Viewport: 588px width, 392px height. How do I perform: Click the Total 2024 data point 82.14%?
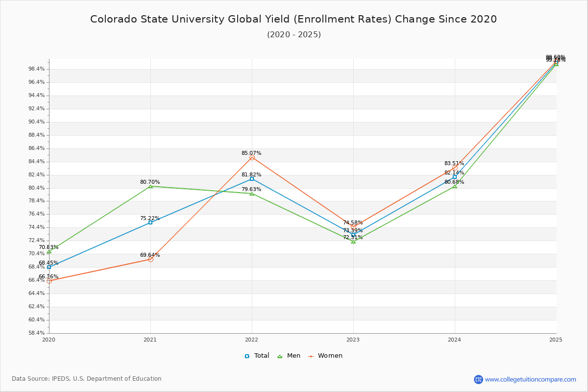click(455, 177)
